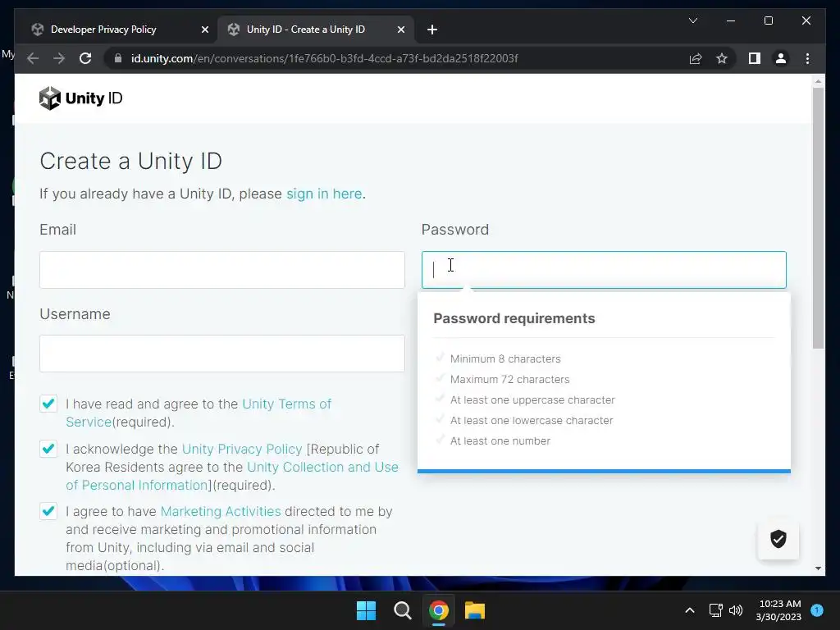Click the volume speaker icon

(x=736, y=610)
